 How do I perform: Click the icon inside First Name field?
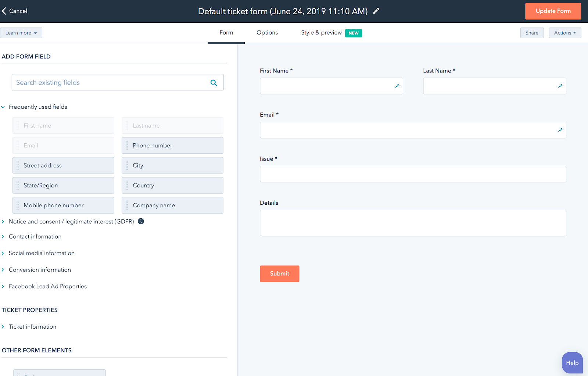397,86
